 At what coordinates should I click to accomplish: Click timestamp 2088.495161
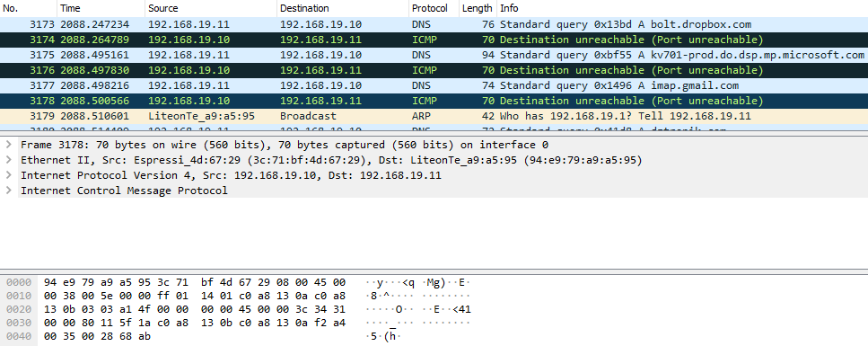coord(94,55)
